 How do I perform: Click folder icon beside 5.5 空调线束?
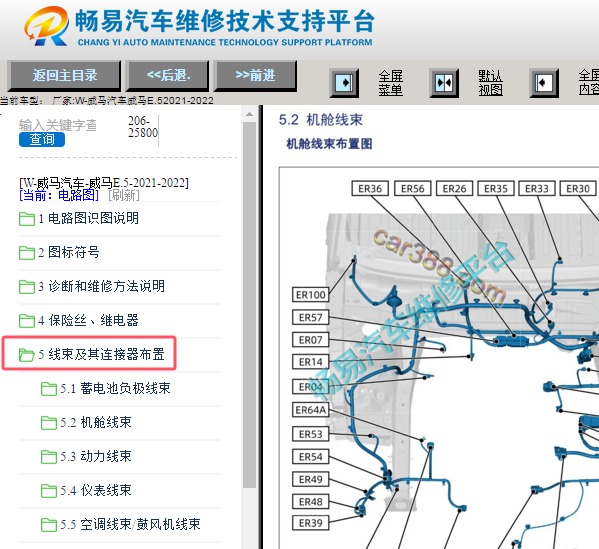tap(49, 525)
